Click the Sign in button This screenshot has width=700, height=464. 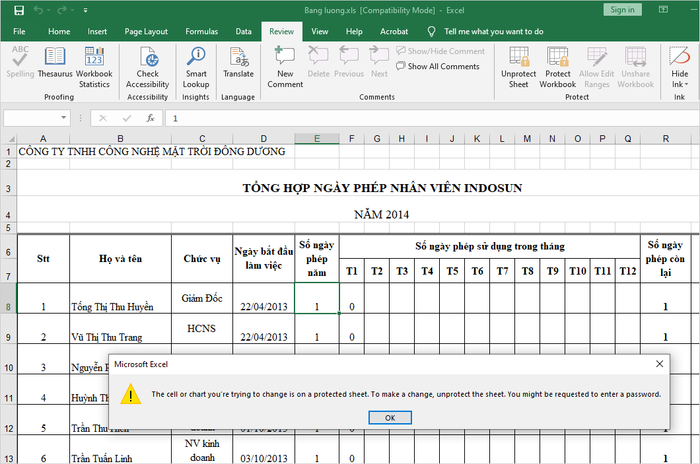[622, 9]
